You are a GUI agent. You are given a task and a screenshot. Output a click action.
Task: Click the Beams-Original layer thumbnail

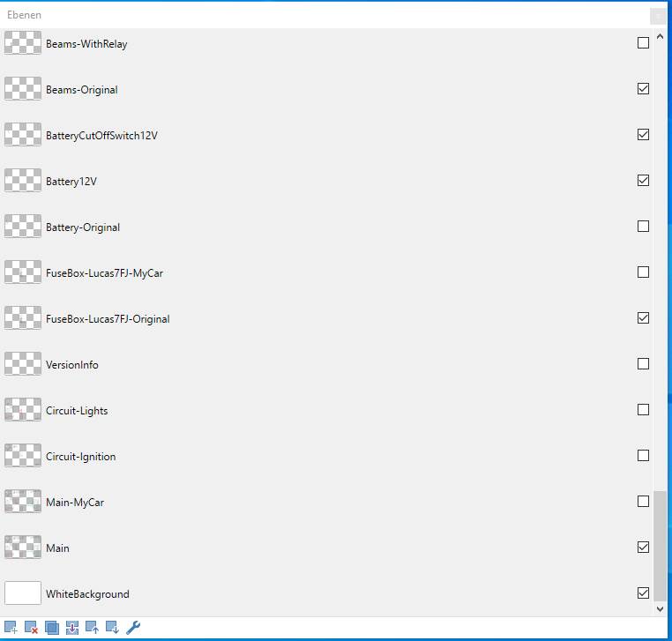pyautogui.click(x=23, y=89)
